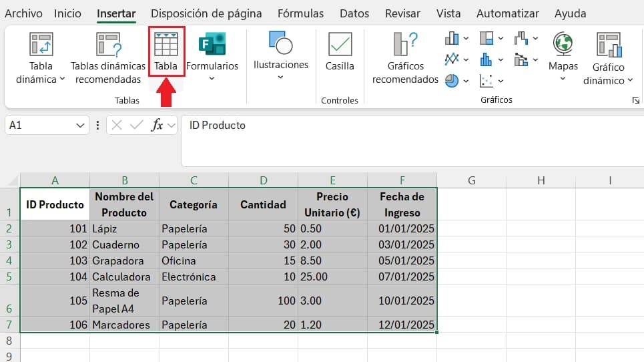Image resolution: width=644 pixels, height=362 pixels.
Task: Insert a Tabla from the ribbon
Action: [166, 51]
